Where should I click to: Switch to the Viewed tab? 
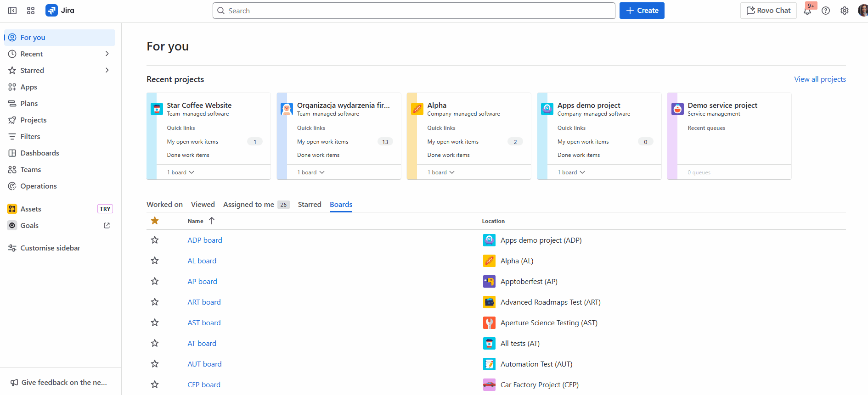point(203,205)
